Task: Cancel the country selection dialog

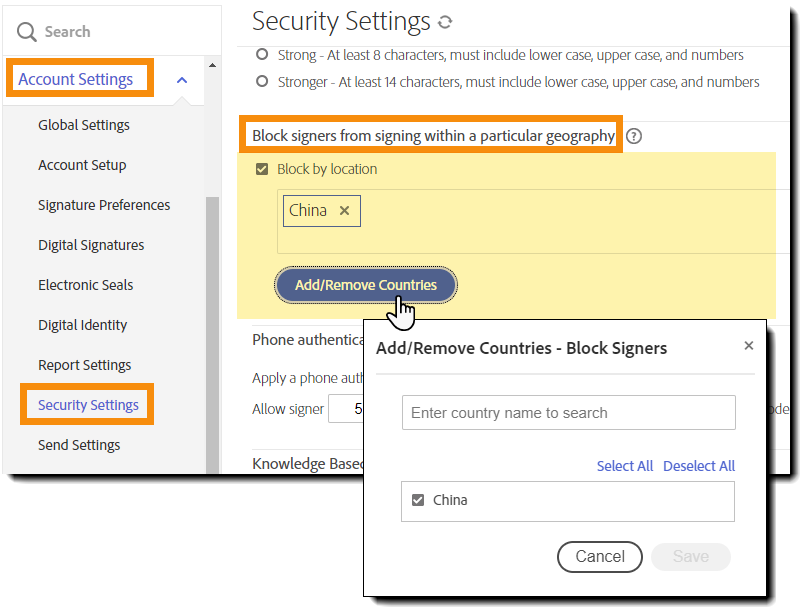Action: (600, 557)
